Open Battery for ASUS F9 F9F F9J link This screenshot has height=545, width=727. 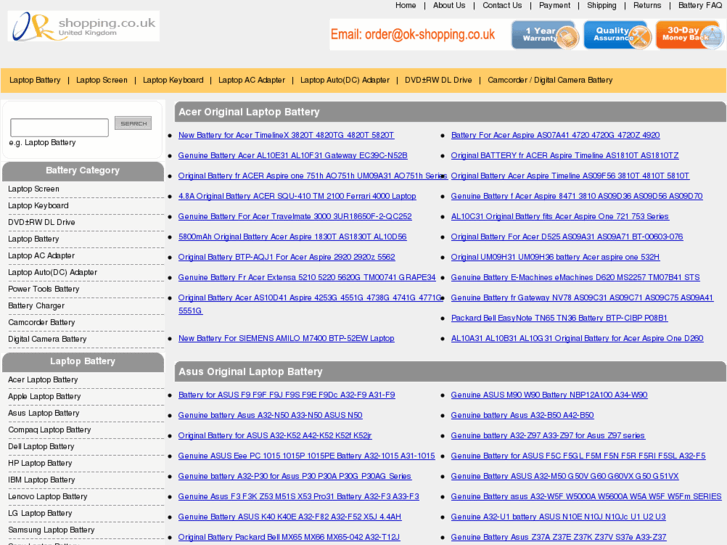[x=287, y=395]
